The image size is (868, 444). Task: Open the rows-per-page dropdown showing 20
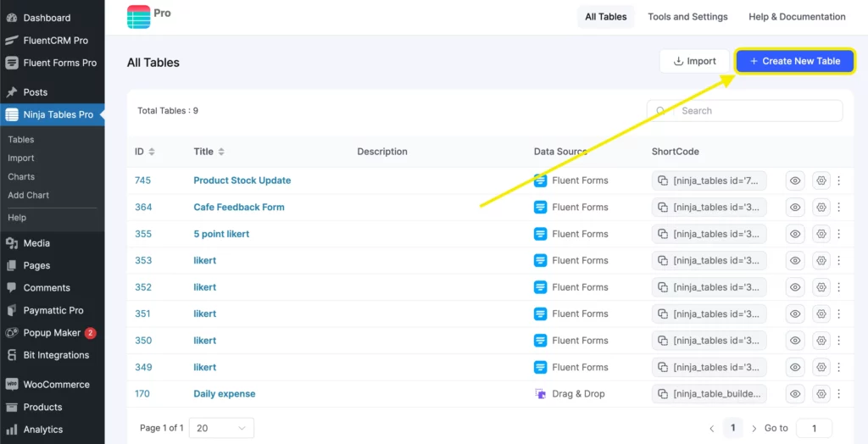point(221,428)
